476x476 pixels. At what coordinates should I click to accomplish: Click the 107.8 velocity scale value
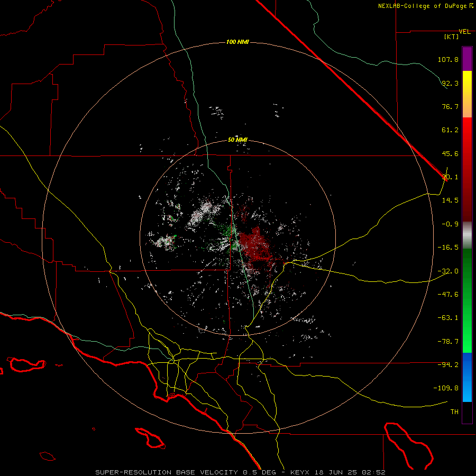[x=448, y=59]
